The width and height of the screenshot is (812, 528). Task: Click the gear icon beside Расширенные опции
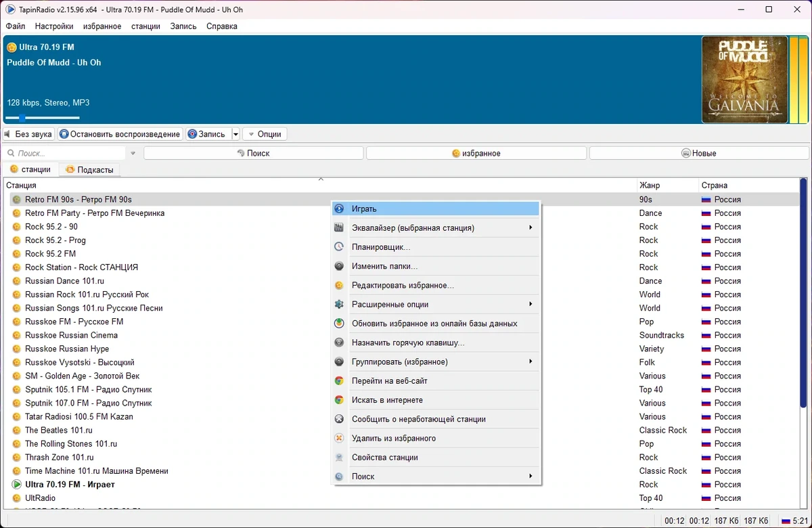[340, 304]
